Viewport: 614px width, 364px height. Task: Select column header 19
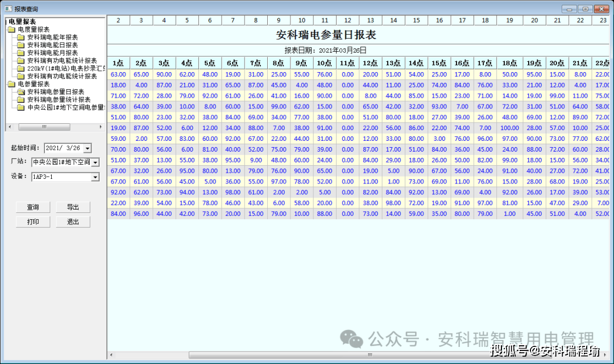pos(510,20)
